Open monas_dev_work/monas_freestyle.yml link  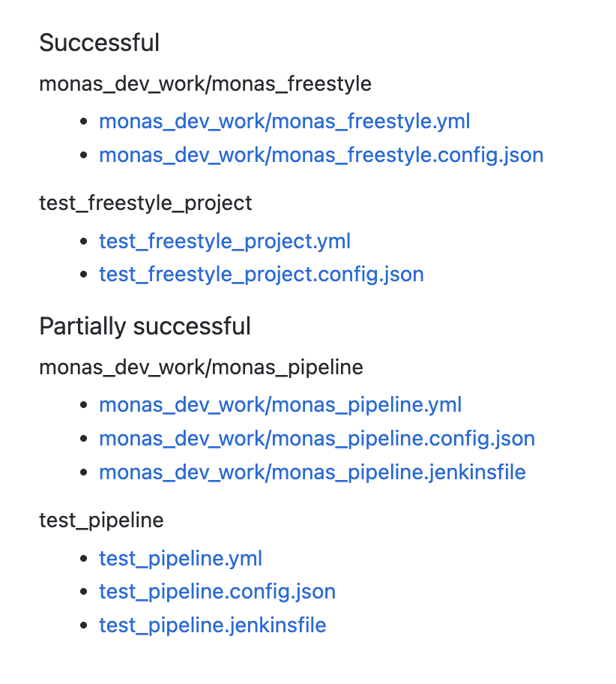[x=285, y=121]
